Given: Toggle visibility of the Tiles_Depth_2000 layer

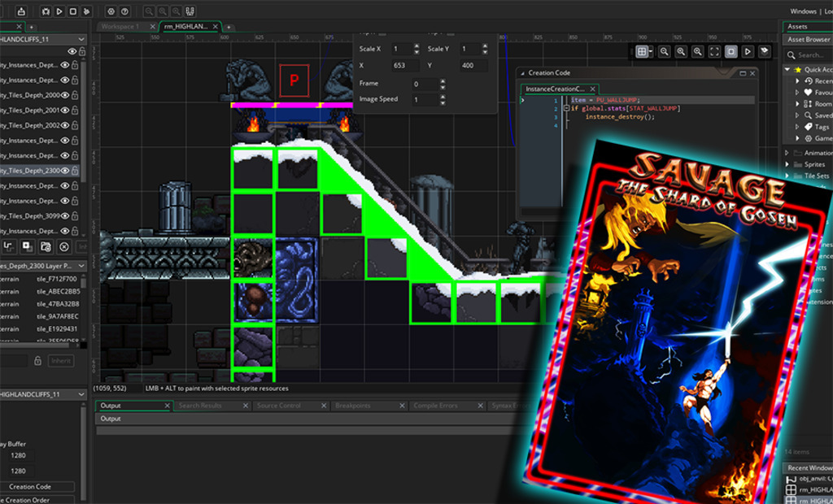Looking at the screenshot, I should coord(65,95).
